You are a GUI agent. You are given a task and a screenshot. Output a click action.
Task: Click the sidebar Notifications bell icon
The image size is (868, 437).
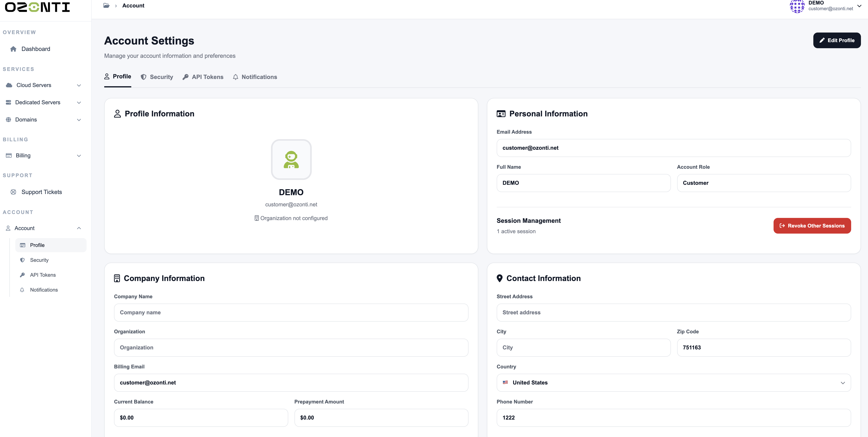22,290
